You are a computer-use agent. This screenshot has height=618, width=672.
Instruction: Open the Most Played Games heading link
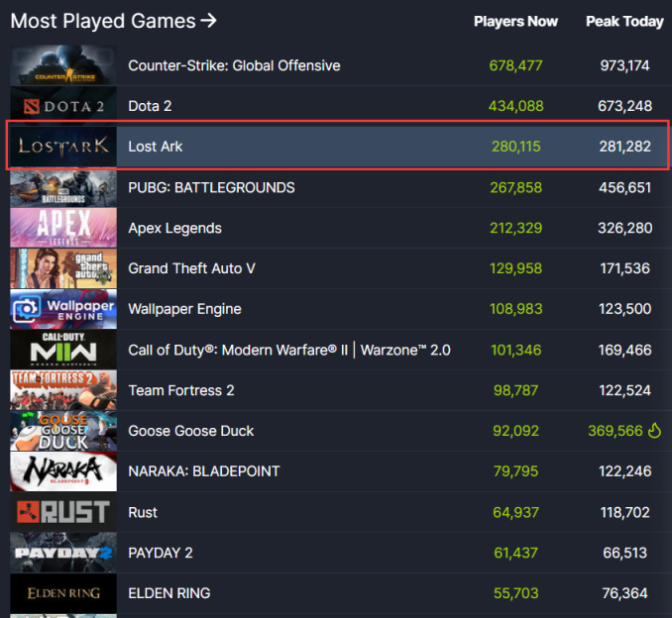tap(113, 21)
